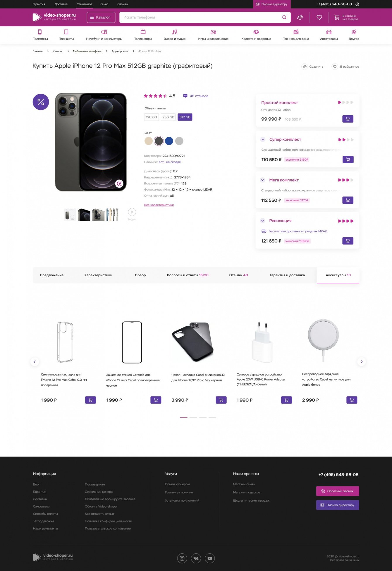Add Простой комплект to cart
The width and height of the screenshot is (392, 571).
348,119
